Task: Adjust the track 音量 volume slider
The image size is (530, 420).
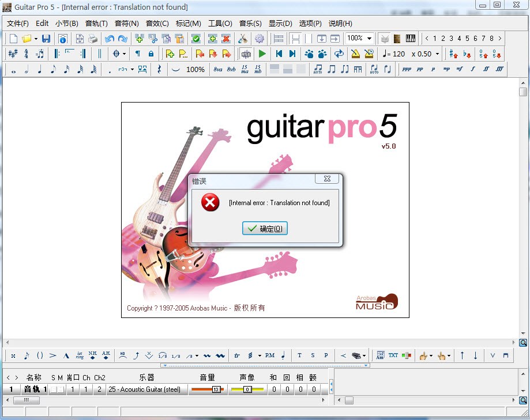Action: point(208,389)
